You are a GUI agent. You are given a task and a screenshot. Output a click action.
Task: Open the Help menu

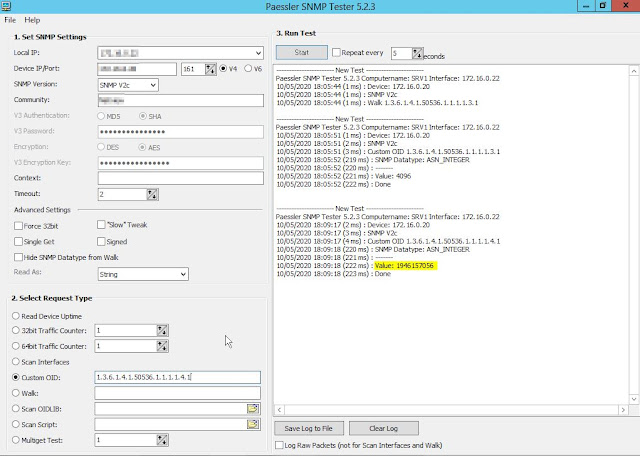32,20
